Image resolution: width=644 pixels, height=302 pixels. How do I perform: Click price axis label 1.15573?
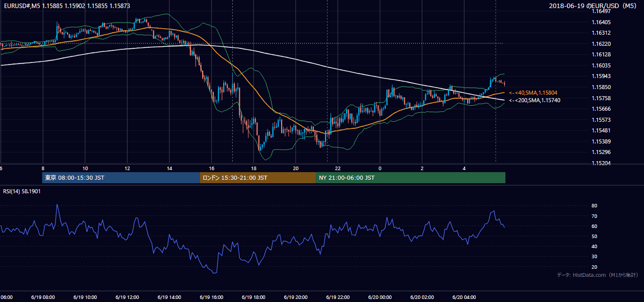601,120
